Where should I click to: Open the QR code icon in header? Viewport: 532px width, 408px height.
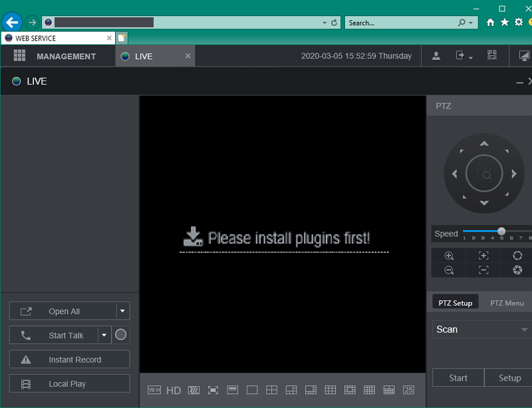492,56
